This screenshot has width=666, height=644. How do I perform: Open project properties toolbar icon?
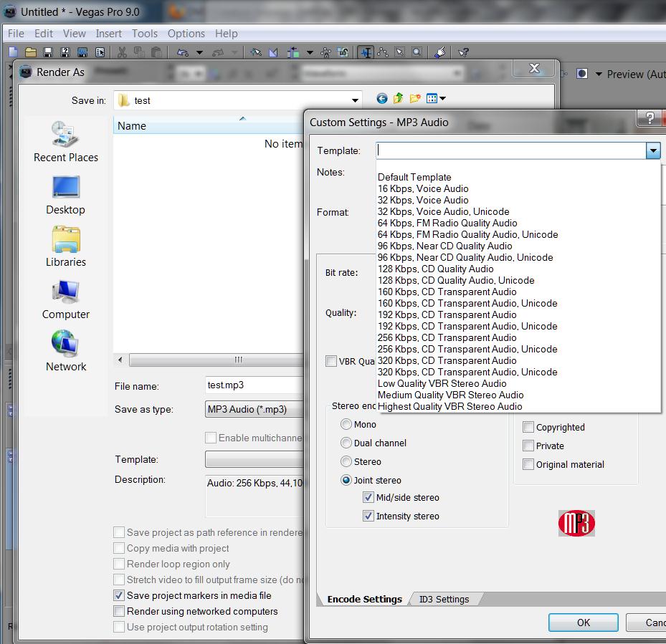(100, 52)
